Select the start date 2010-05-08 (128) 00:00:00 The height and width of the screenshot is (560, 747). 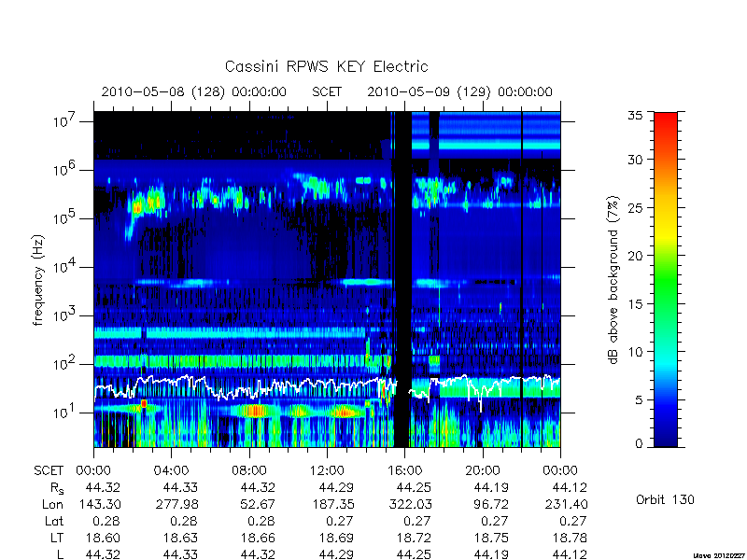coord(194,91)
